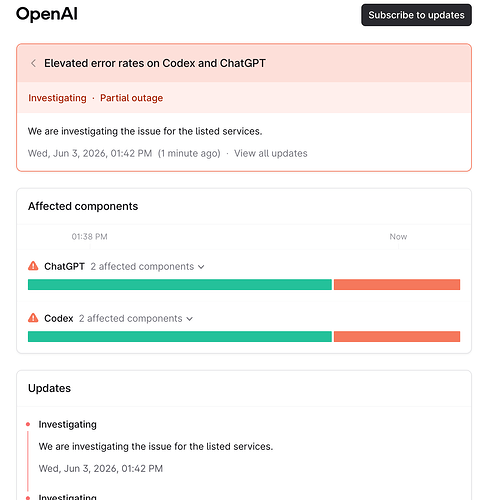This screenshot has height=500, width=498.
Task: Expand ChatGPT 2 affected components
Action: point(147,267)
